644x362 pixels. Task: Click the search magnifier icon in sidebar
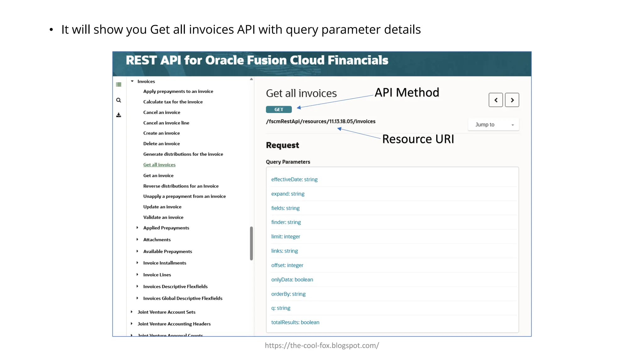click(x=119, y=100)
